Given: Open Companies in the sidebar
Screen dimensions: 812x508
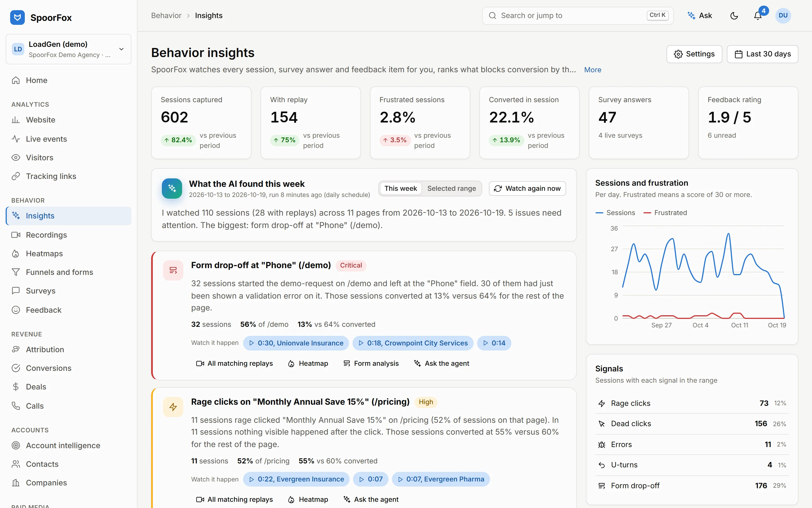Looking at the screenshot, I should (69, 483).
